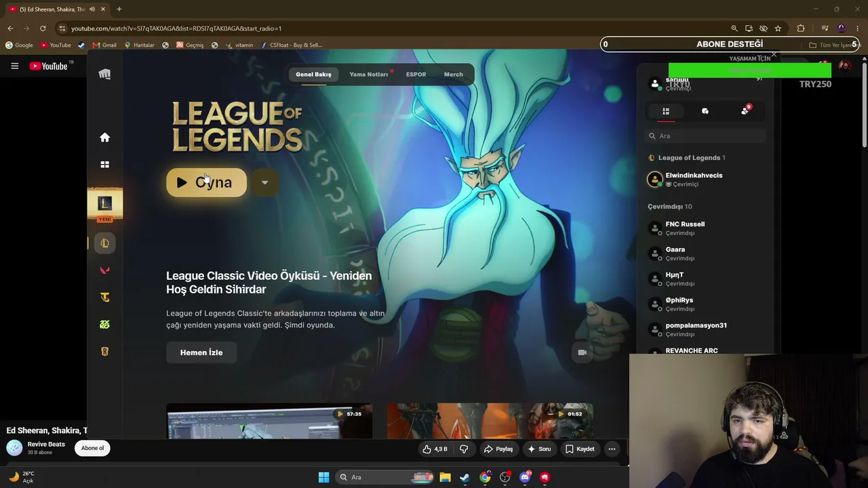
Task: Dislike the YouTube video
Action: [x=464, y=449]
